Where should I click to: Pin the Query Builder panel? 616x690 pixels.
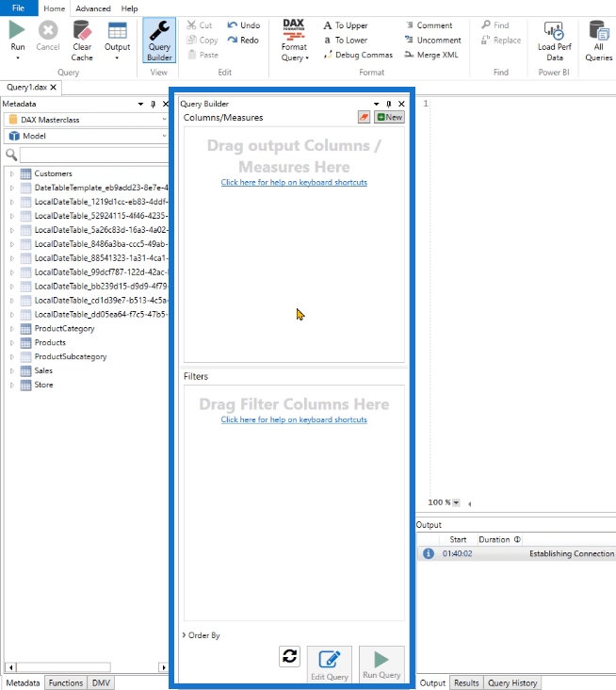[389, 104]
